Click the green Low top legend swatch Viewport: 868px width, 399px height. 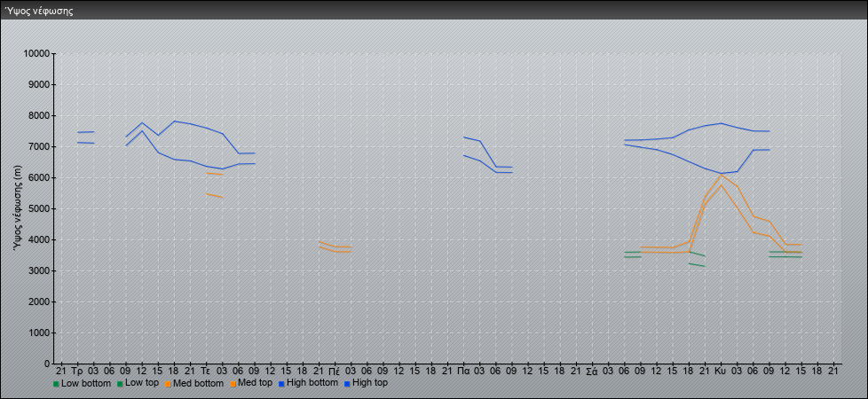tap(120, 384)
